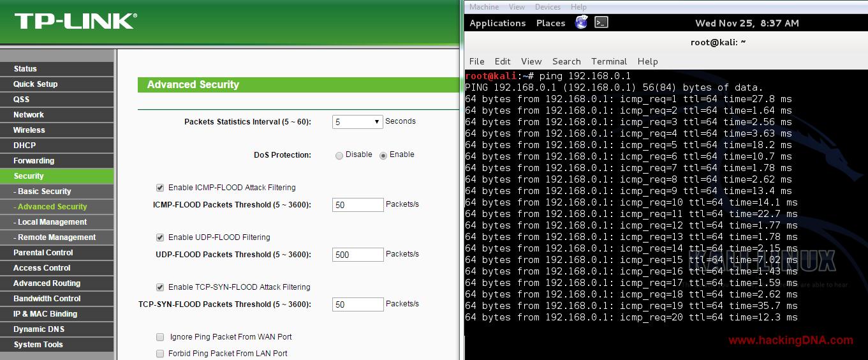Toggle Enable TCP-SYN-FLOOD Attack Filtering checkbox

[x=160, y=287]
